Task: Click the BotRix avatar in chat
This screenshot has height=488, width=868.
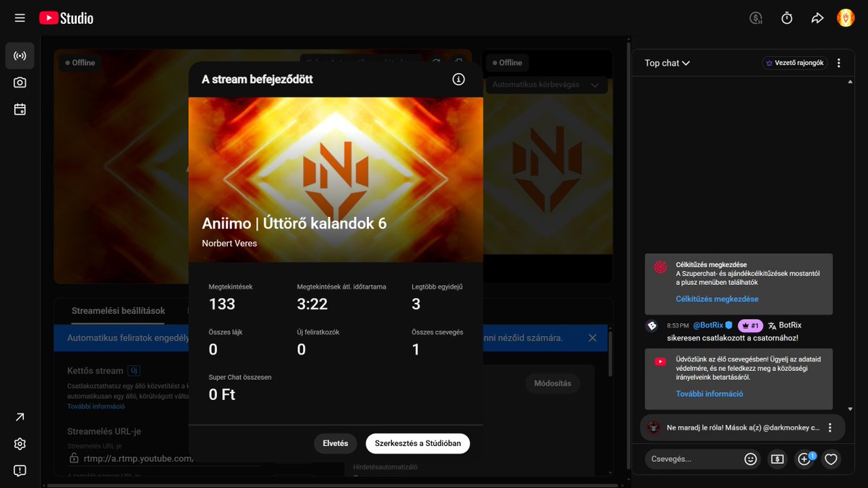Action: [651, 326]
